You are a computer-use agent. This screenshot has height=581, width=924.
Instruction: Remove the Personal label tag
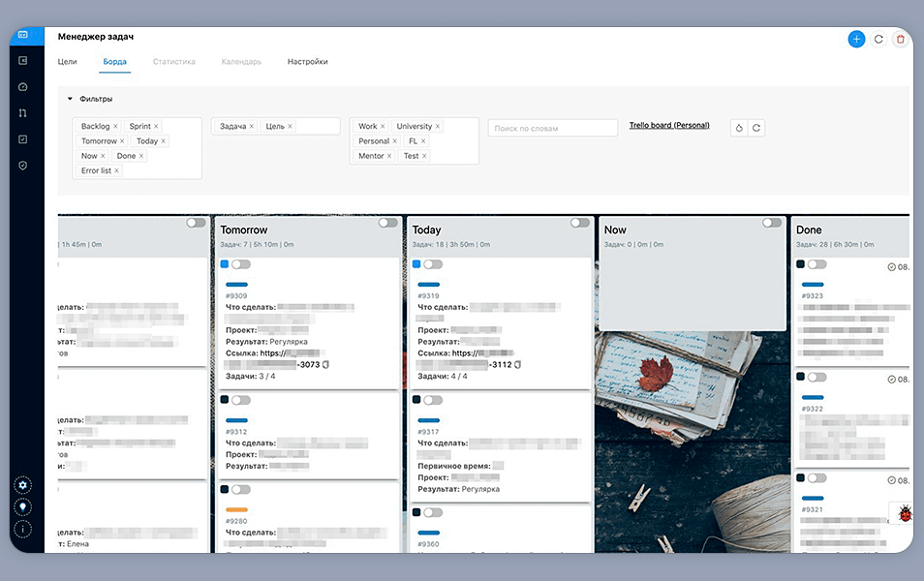click(x=395, y=140)
